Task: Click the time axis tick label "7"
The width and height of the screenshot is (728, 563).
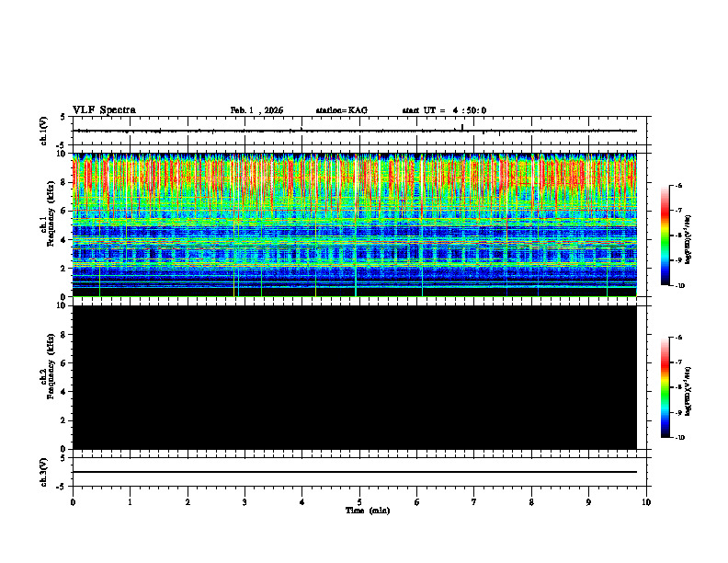Action: pos(474,502)
